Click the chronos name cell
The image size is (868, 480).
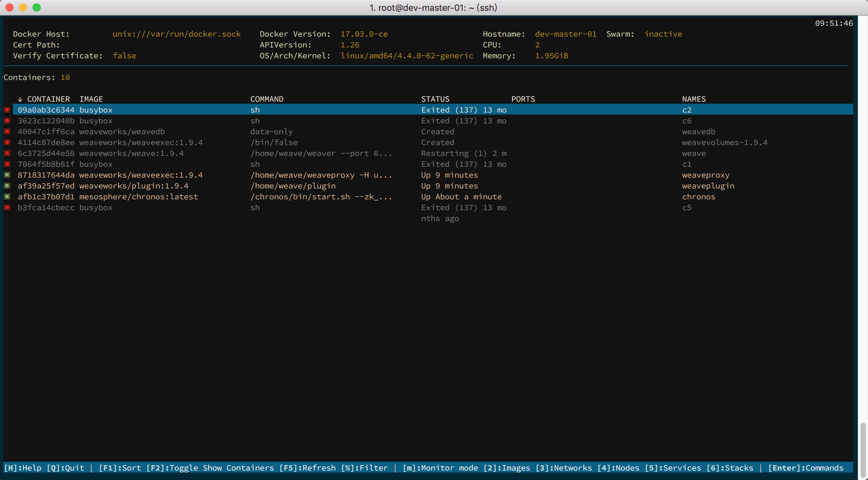[699, 197]
